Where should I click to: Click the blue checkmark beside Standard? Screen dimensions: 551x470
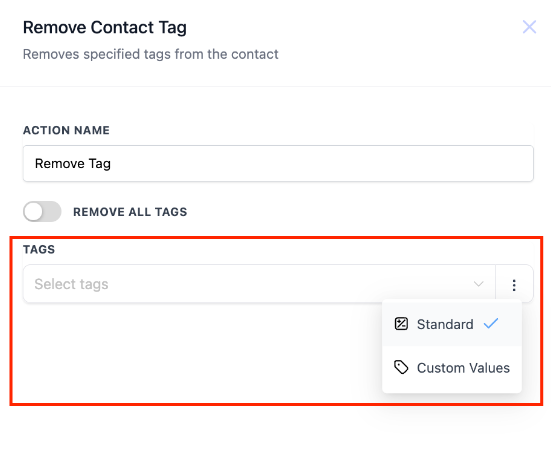click(x=491, y=323)
